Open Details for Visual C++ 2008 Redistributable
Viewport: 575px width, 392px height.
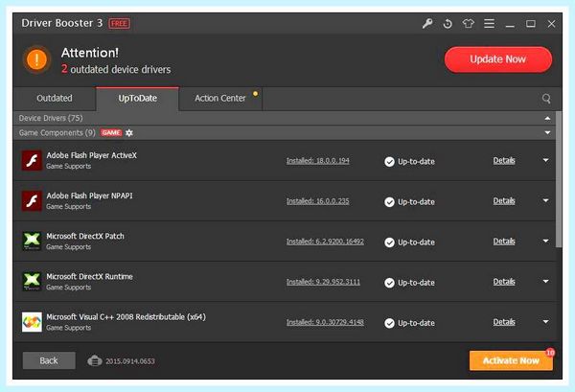504,322
